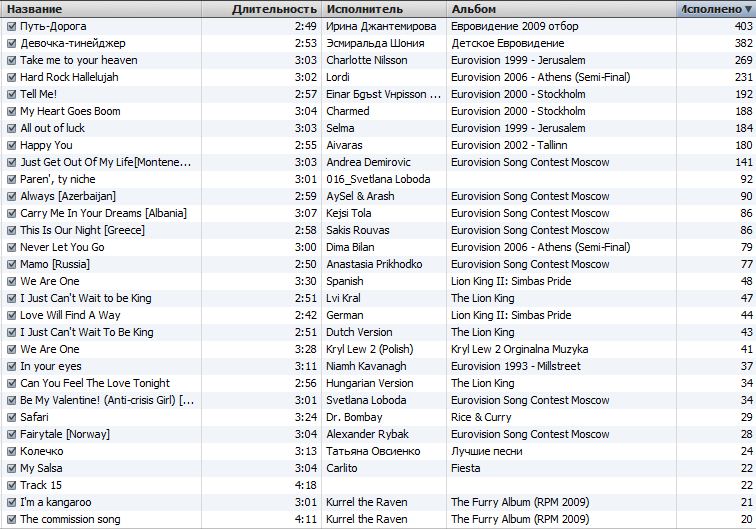Click artist Dima Bilan
Viewport: 756px width, 529px height.
351,247
